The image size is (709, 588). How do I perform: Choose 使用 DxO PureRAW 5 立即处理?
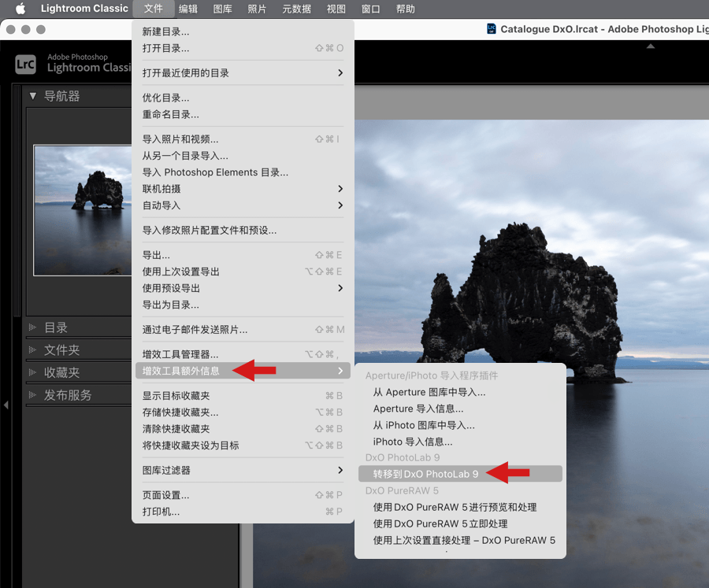tap(460, 523)
